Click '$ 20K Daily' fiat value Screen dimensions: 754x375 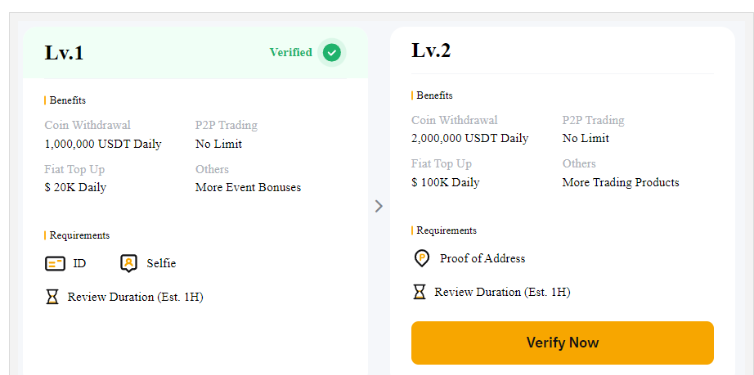[75, 187]
